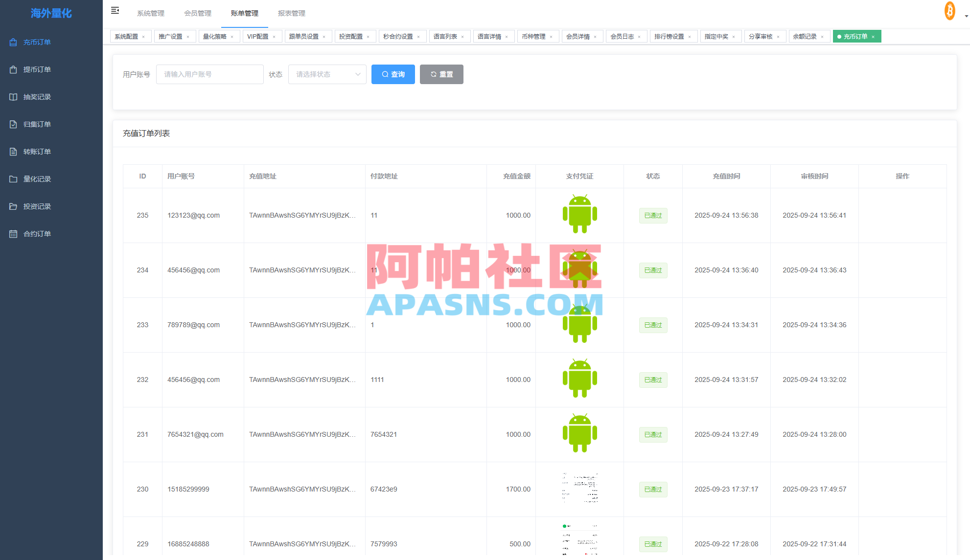This screenshot has height=560, width=970.
Task: Switch to the 会员管理 menu
Action: (198, 13)
